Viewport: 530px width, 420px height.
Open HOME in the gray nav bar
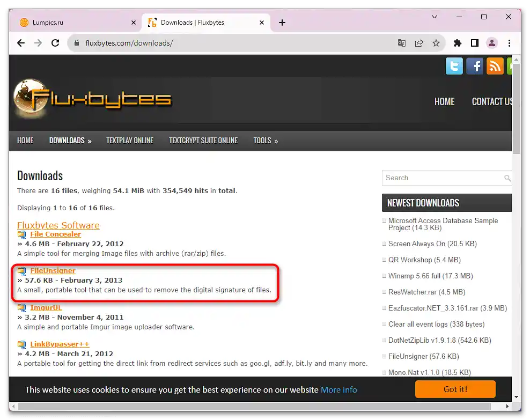tap(25, 141)
